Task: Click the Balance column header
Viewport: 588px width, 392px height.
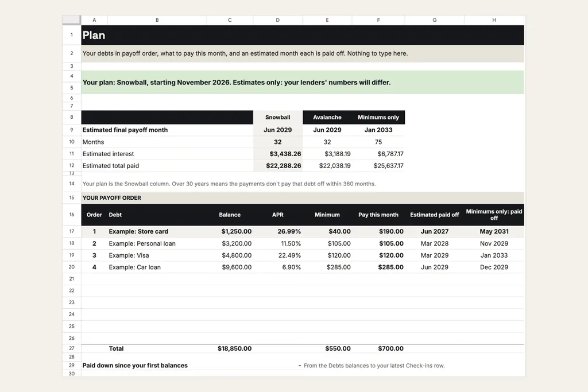Action: [x=230, y=215]
